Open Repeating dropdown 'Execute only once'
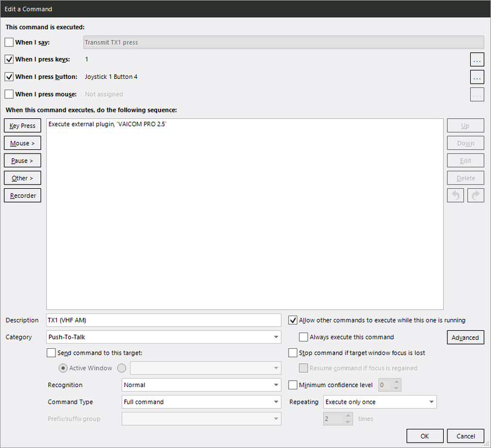This screenshot has height=448, width=491. (380, 402)
